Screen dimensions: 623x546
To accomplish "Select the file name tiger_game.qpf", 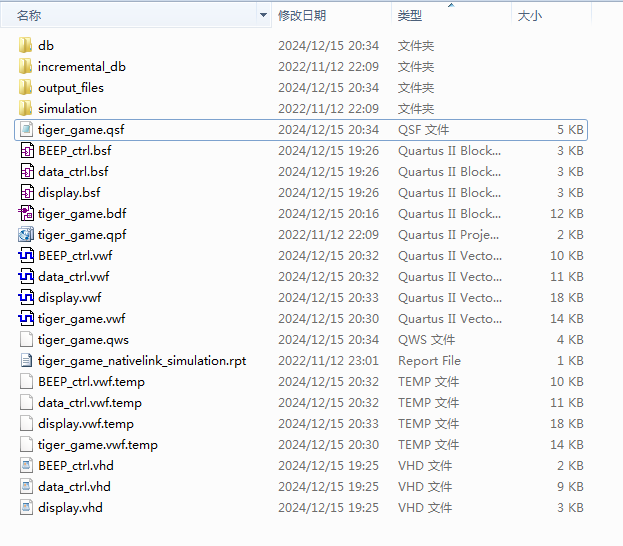I will [x=82, y=234].
